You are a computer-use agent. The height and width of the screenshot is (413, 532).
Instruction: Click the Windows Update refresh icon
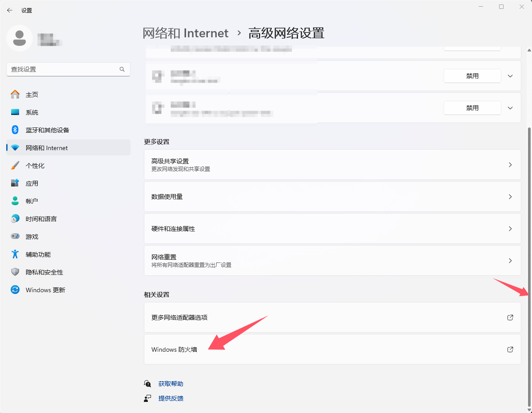coord(15,290)
